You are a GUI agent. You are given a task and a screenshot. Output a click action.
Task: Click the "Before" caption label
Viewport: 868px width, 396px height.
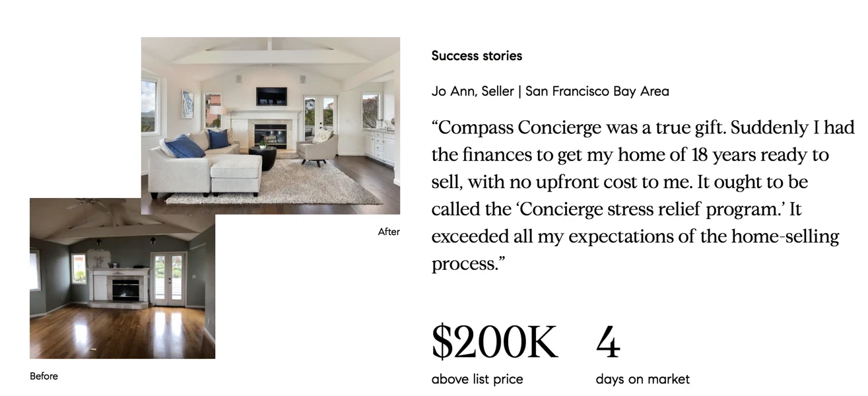44,376
